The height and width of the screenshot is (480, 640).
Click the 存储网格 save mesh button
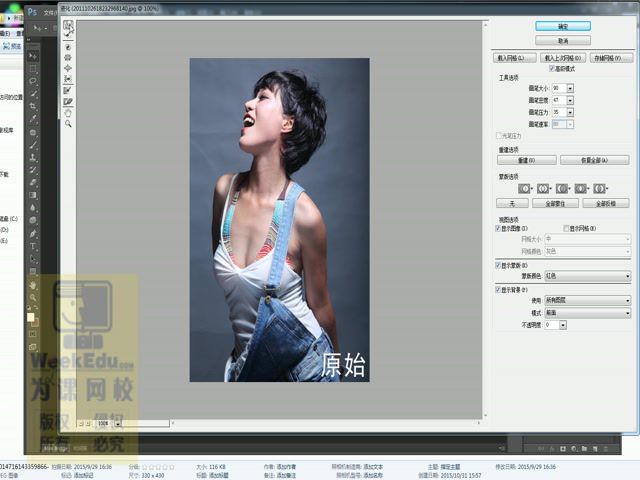[x=611, y=58]
